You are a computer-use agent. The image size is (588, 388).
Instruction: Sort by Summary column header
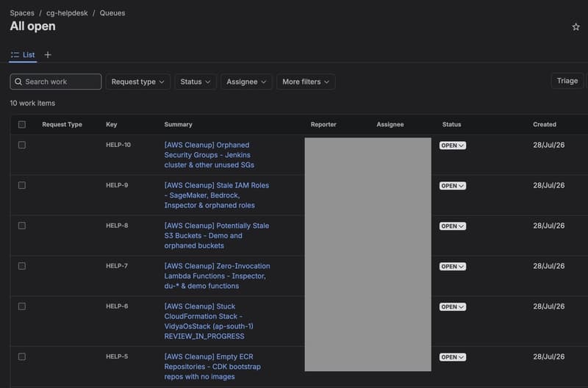(178, 124)
